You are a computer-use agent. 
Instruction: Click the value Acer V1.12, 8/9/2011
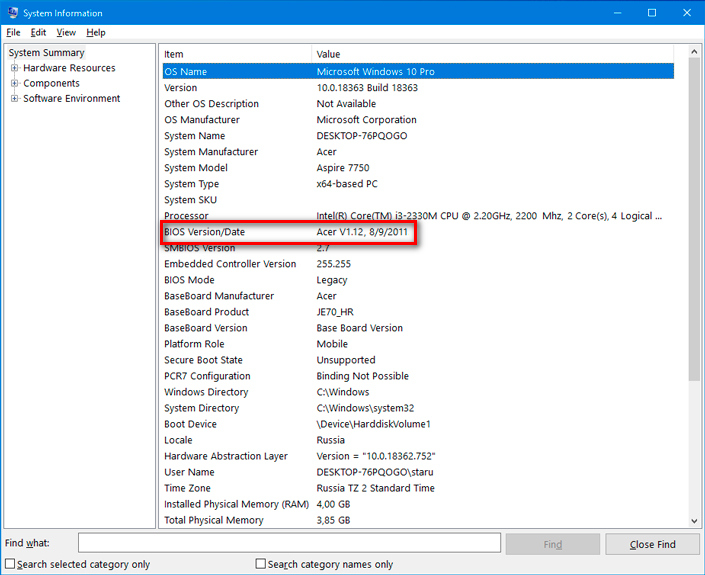[x=362, y=232]
